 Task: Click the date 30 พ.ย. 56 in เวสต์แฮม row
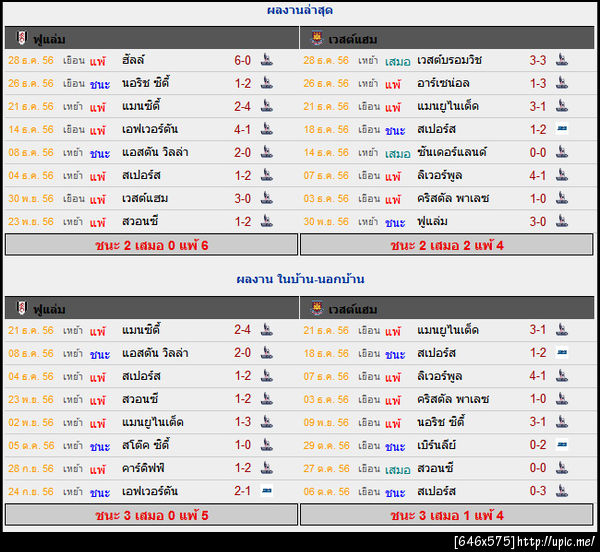[31, 199]
